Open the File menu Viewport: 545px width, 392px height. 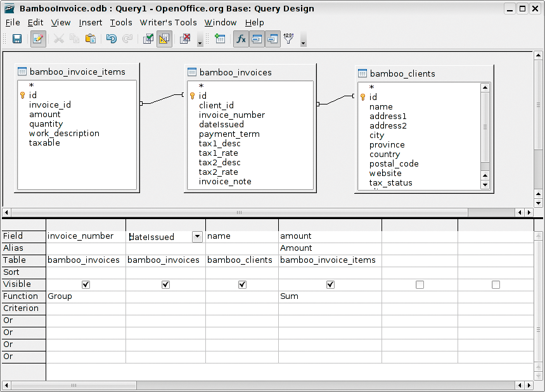coord(13,23)
